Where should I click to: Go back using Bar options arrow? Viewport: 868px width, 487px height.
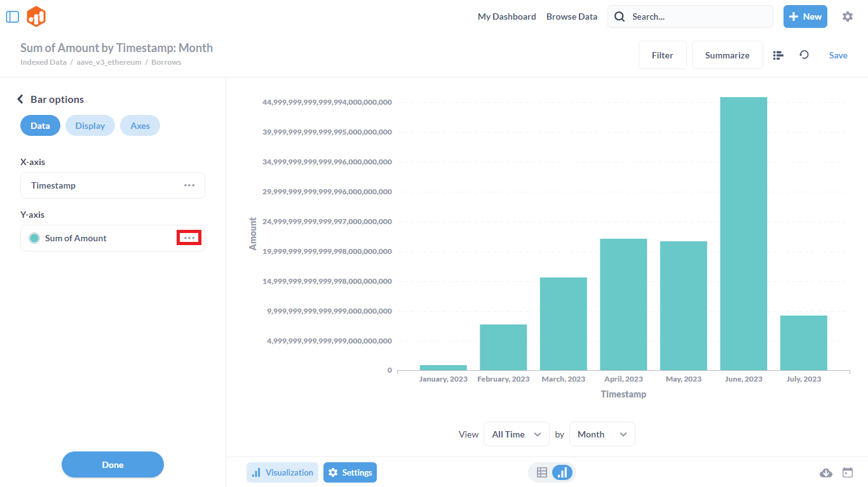click(x=20, y=100)
